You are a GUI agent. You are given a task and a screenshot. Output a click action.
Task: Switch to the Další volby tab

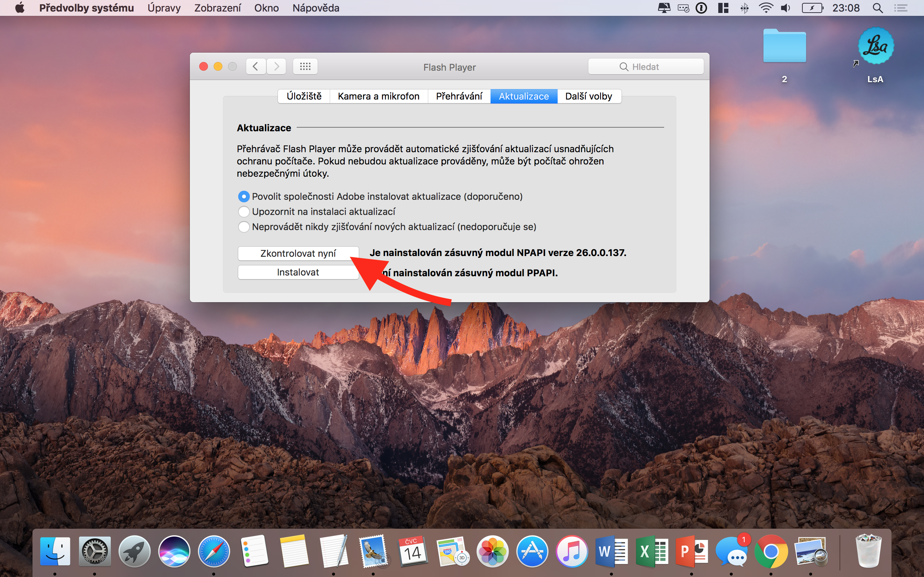pyautogui.click(x=588, y=96)
